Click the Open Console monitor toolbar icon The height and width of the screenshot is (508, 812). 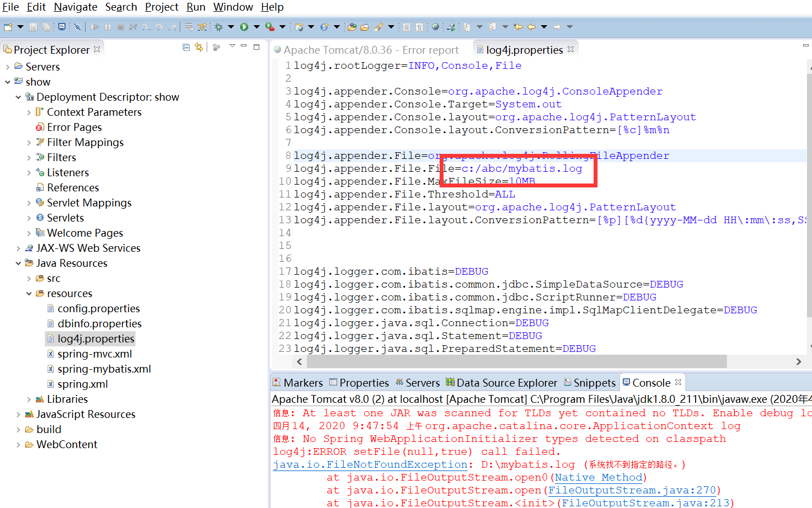tap(62, 27)
